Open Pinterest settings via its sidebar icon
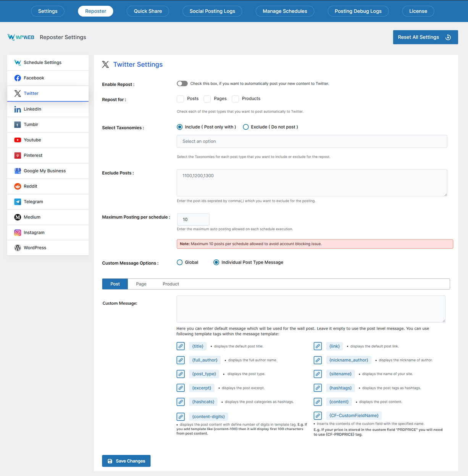Screen dimensions: 468x476 pos(18,155)
